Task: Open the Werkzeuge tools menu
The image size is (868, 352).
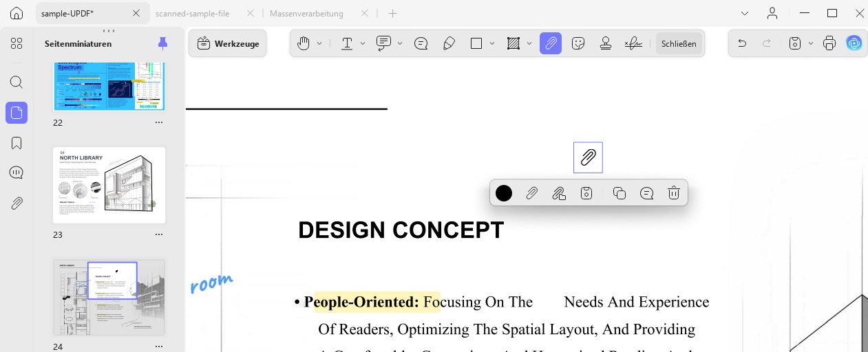Action: coord(228,43)
